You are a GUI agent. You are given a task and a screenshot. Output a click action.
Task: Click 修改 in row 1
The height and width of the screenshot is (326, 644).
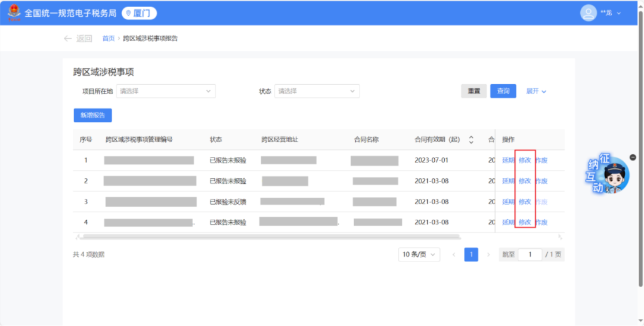pos(525,161)
